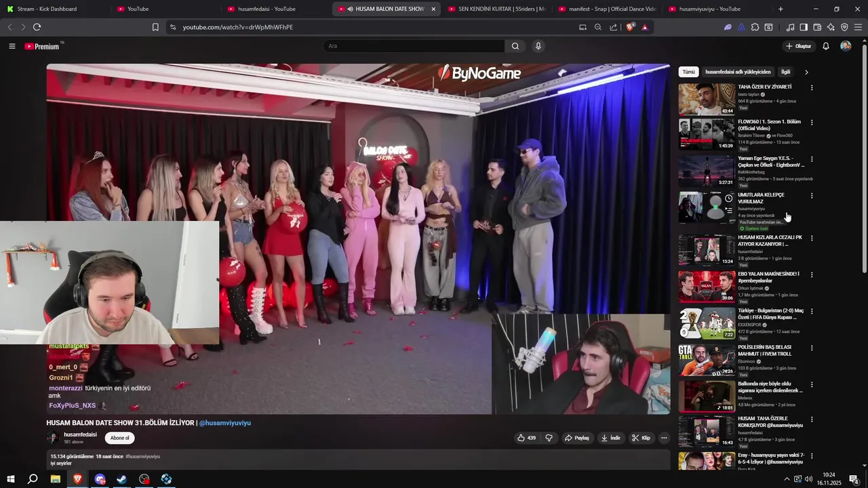
Task: Open options for EBO YALAN MAKİNESİNDE video
Action: point(812,274)
